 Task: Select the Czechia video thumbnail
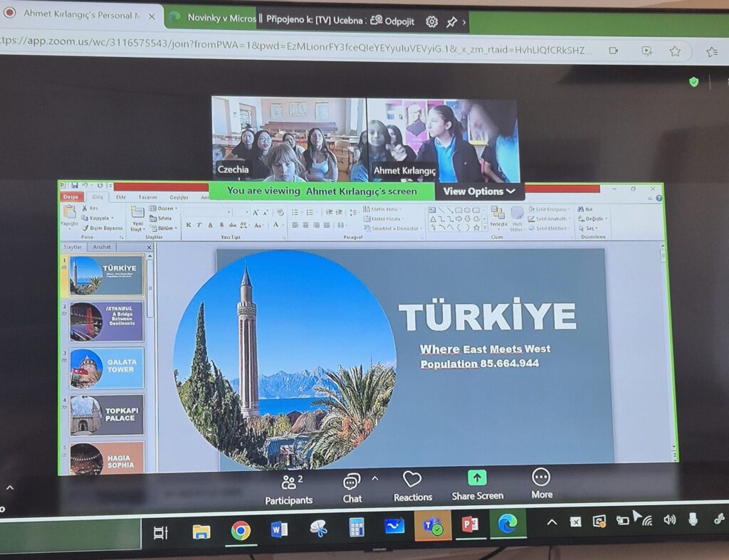point(288,139)
